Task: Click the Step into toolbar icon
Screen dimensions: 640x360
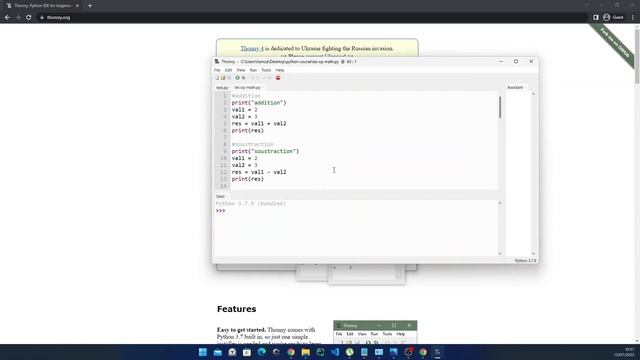Action: 258,78
